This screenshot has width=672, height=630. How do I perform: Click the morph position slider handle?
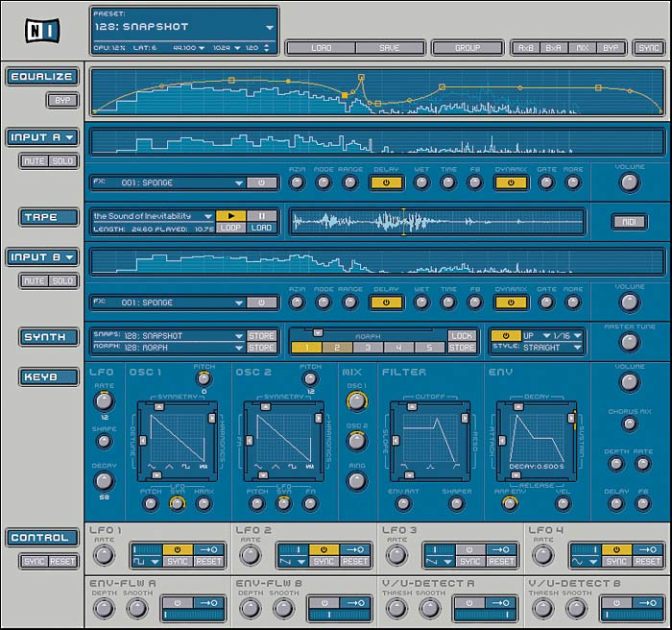click(x=318, y=333)
